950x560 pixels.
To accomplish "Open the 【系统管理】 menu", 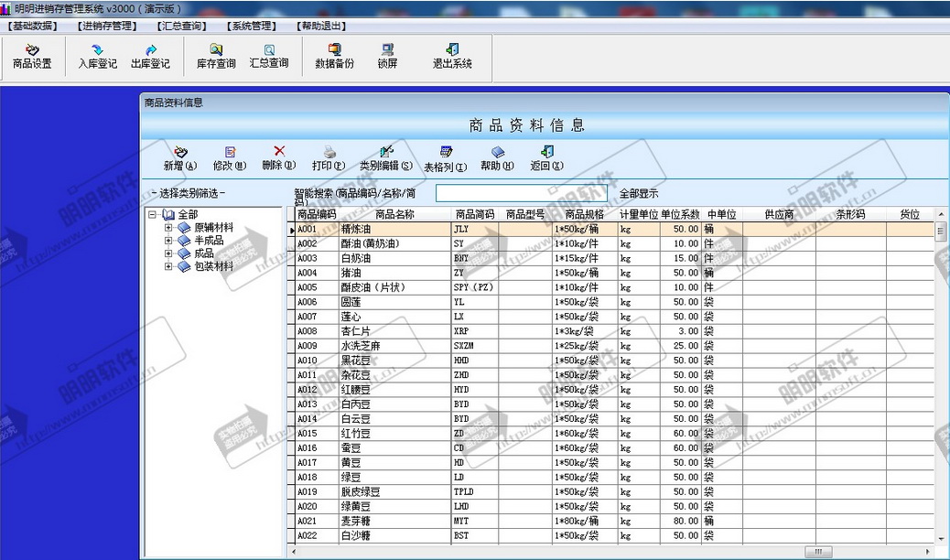I will click(252, 26).
